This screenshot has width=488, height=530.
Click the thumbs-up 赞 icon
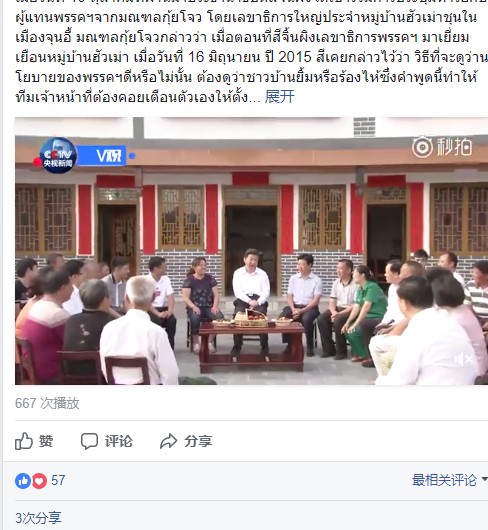(24, 441)
